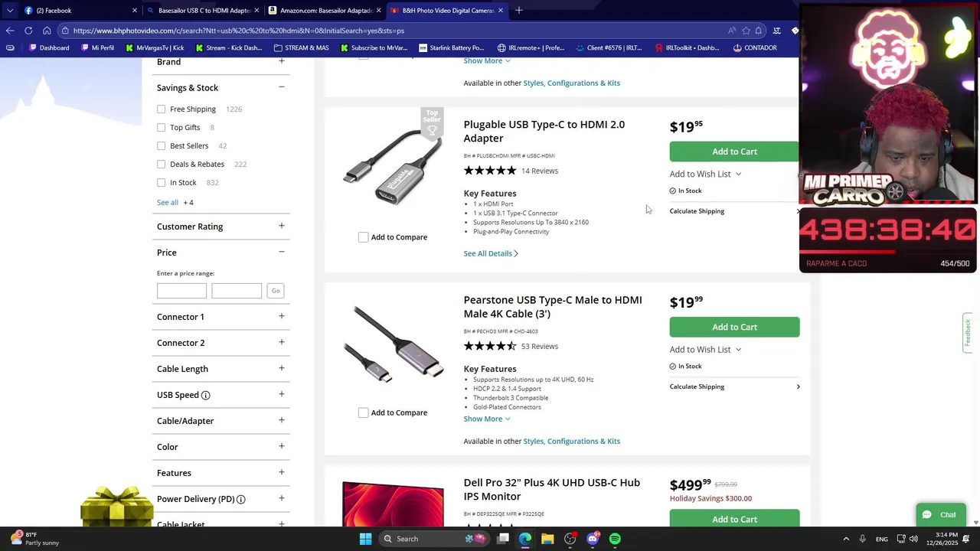
Task: Bookmark this page with the star icon
Action: pyautogui.click(x=746, y=31)
